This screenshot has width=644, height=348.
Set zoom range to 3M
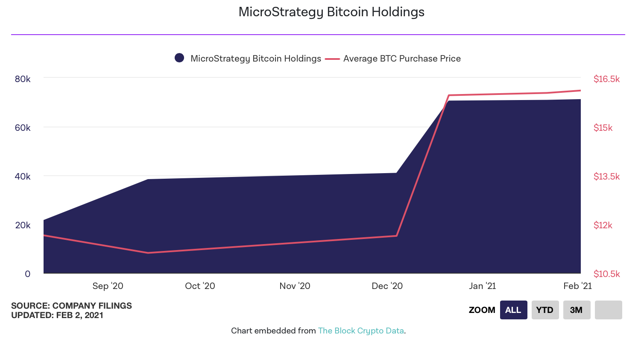[x=577, y=310]
